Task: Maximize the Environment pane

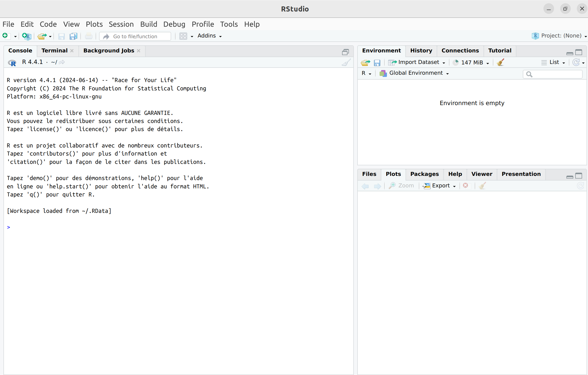Action: coord(578,52)
